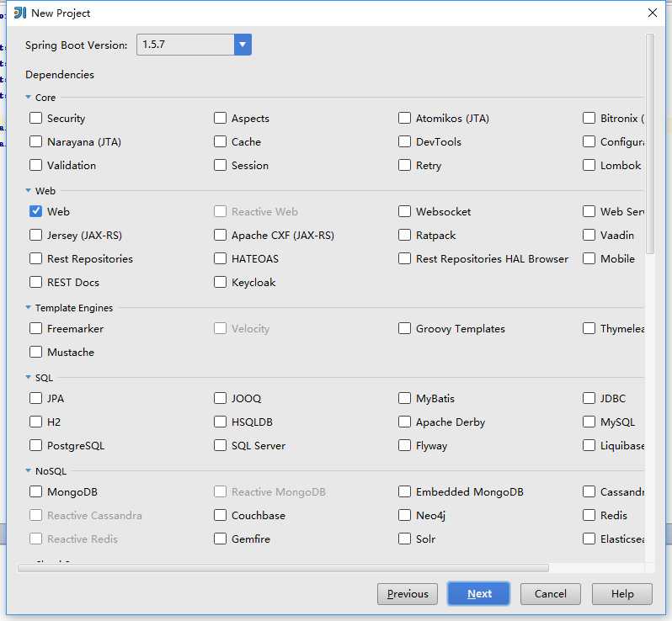Image resolution: width=672 pixels, height=621 pixels.
Task: Enable the PostgreSQL checkbox
Action: [35, 445]
